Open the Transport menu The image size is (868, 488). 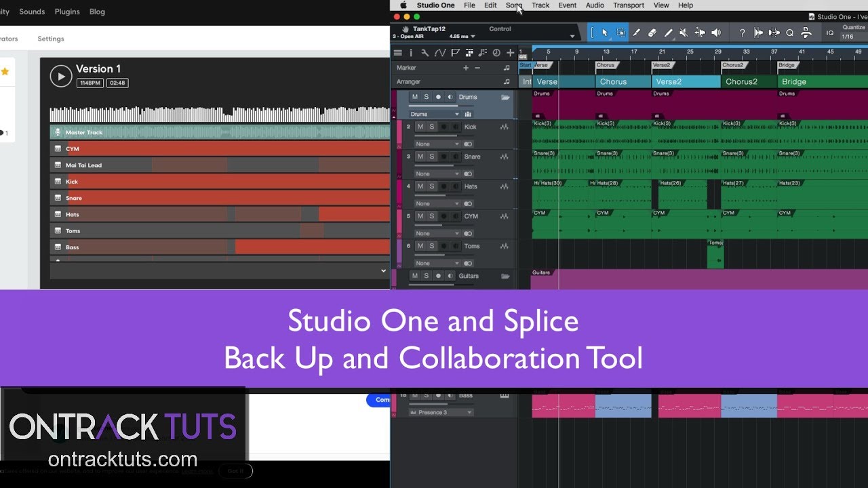629,5
